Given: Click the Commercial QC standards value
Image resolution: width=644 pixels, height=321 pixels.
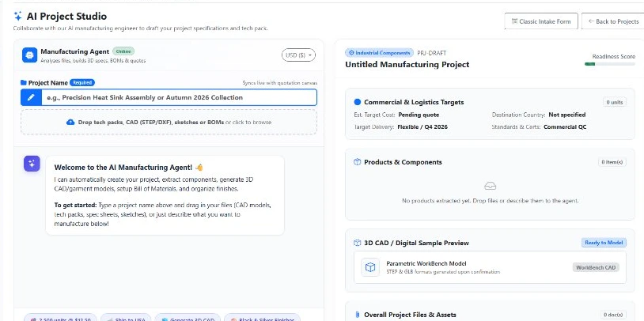Looking at the screenshot, I should point(565,127).
